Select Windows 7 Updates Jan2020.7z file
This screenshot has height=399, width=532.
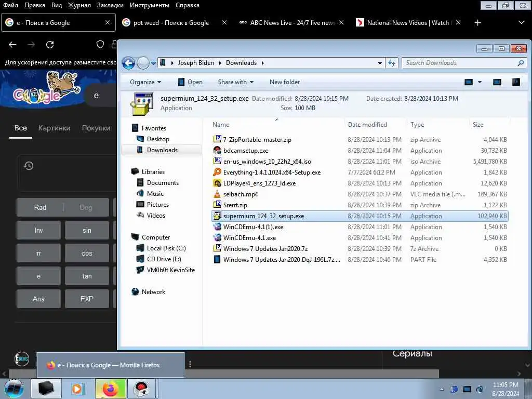(x=360, y=249)
